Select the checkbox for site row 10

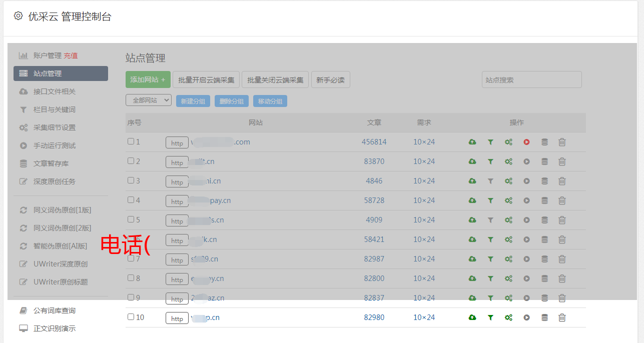(131, 317)
